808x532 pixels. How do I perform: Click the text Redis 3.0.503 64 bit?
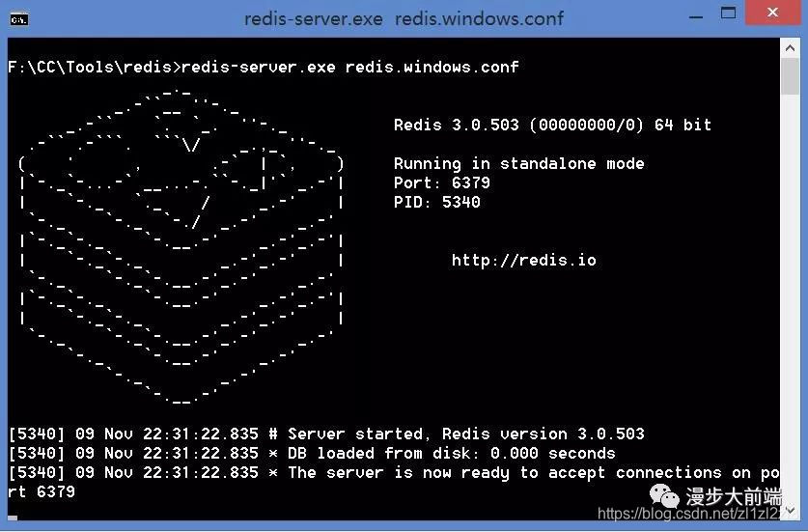(552, 125)
